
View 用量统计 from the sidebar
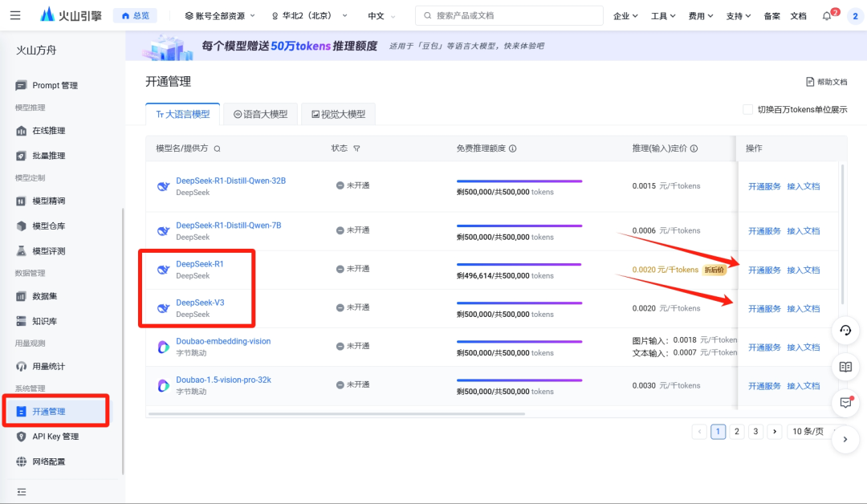tap(55, 366)
